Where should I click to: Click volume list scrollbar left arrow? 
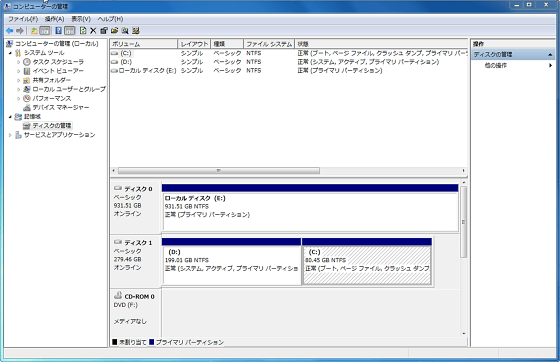coord(114,171)
